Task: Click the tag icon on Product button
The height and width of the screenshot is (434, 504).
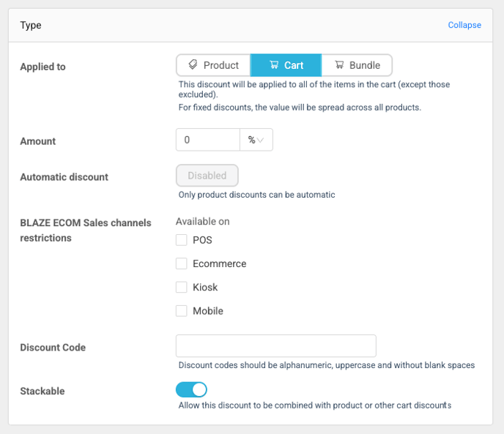Action: click(193, 65)
